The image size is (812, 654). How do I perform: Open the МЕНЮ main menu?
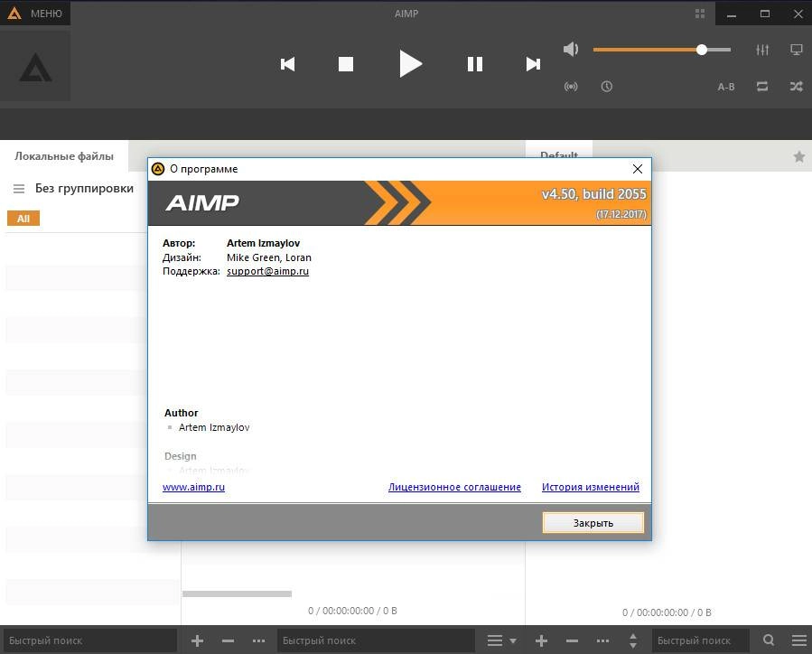coord(35,14)
